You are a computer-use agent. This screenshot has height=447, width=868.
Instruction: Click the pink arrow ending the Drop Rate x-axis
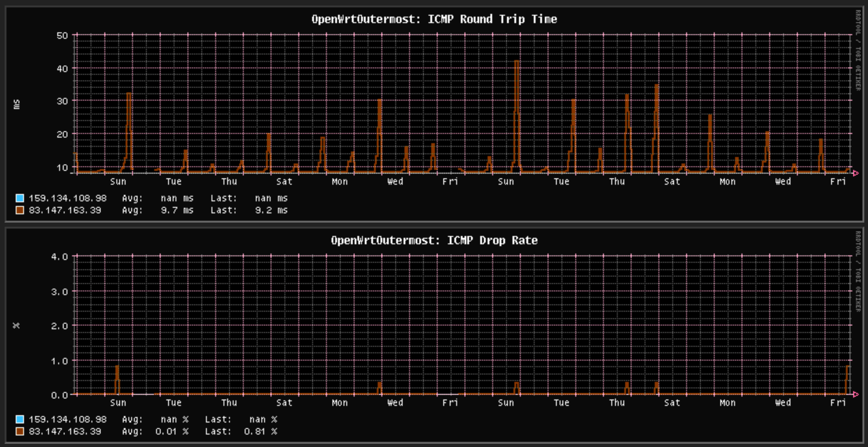[x=856, y=394]
